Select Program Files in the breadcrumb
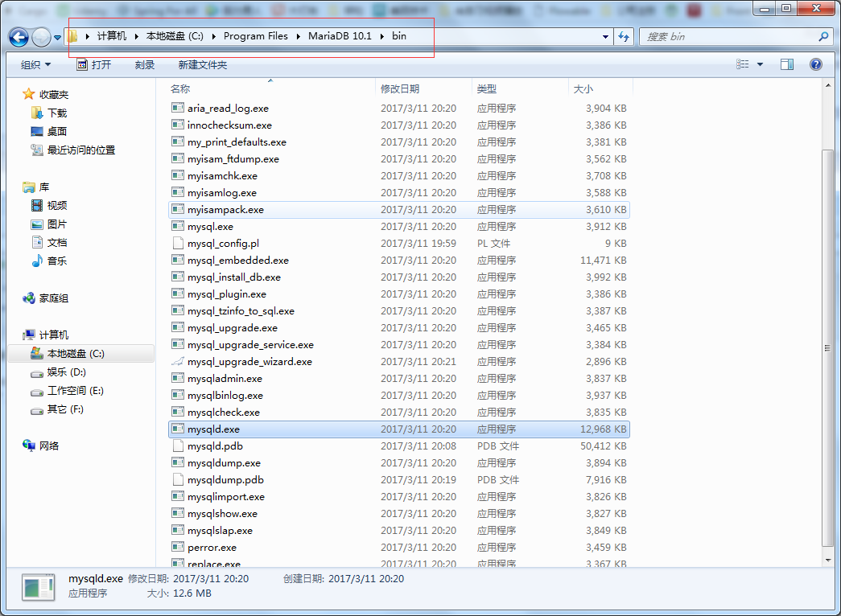This screenshot has width=841, height=616. point(256,36)
